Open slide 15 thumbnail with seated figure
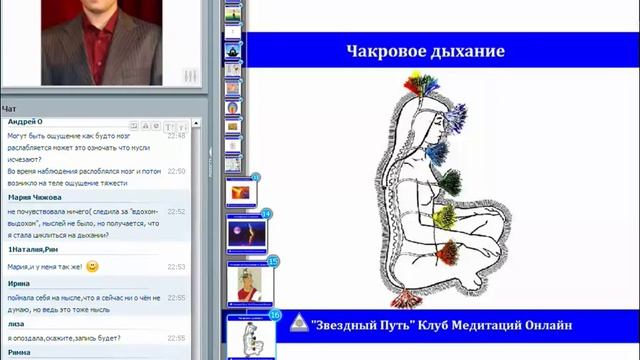Viewport: 640px width, 360px height. (250, 284)
